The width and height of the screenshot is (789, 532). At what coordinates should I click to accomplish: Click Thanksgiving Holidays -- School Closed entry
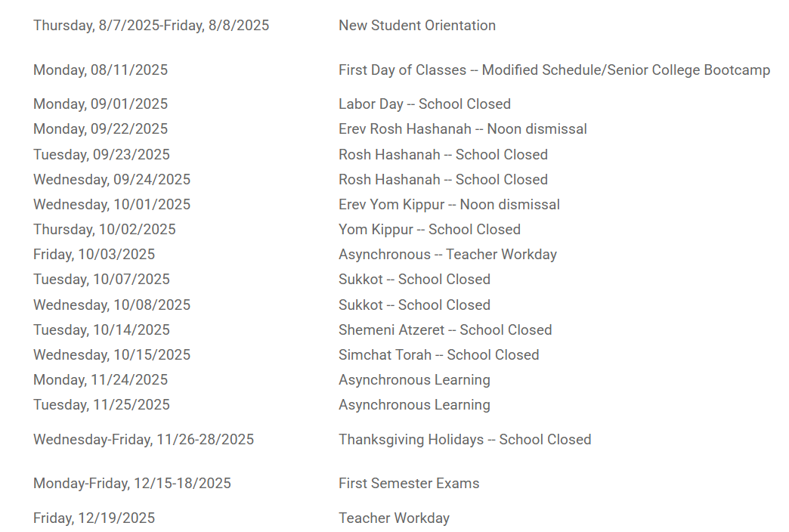[x=465, y=440]
